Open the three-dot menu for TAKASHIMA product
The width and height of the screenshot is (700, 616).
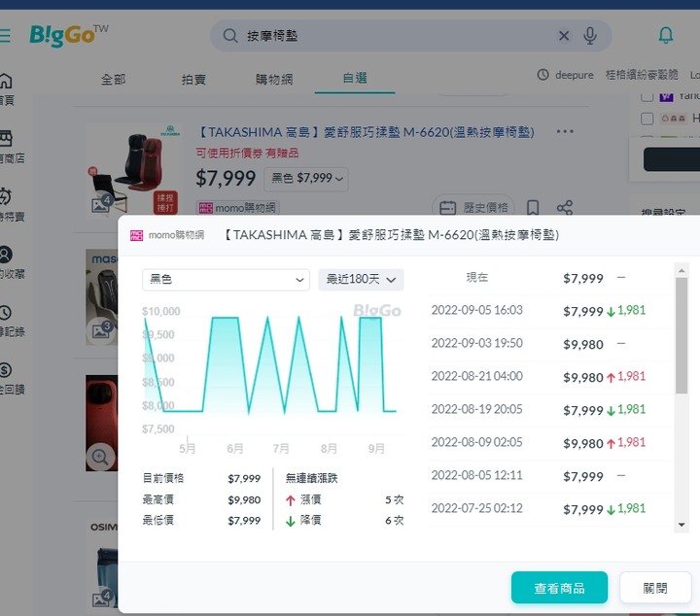[565, 131]
